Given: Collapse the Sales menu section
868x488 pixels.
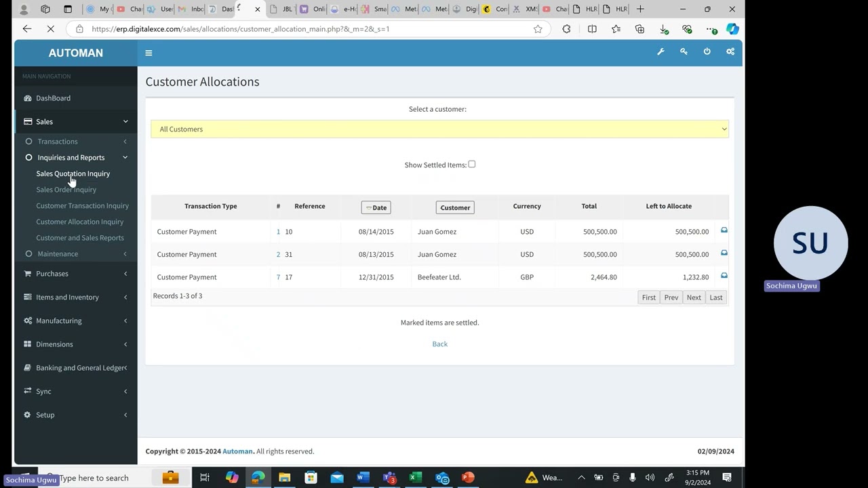Looking at the screenshot, I should coord(76,121).
